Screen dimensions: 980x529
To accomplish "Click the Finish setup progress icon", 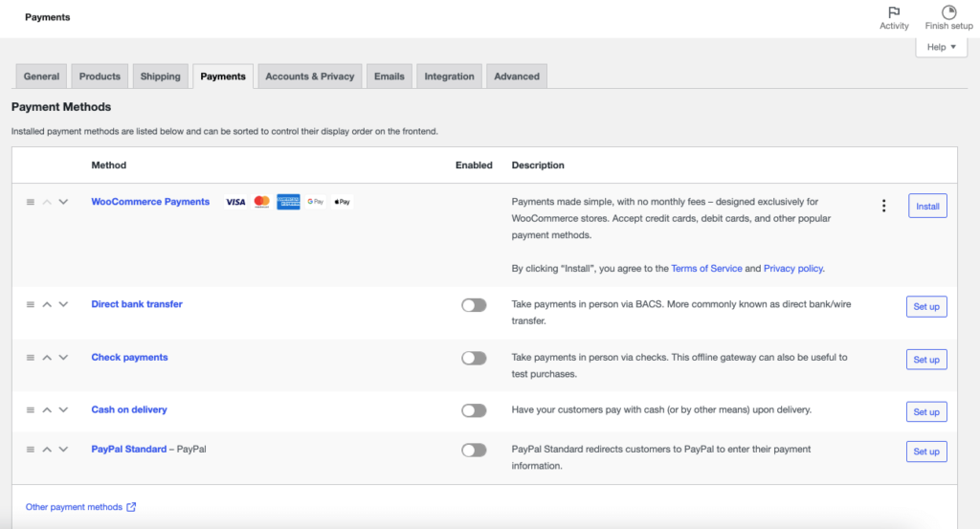I will tap(948, 11).
